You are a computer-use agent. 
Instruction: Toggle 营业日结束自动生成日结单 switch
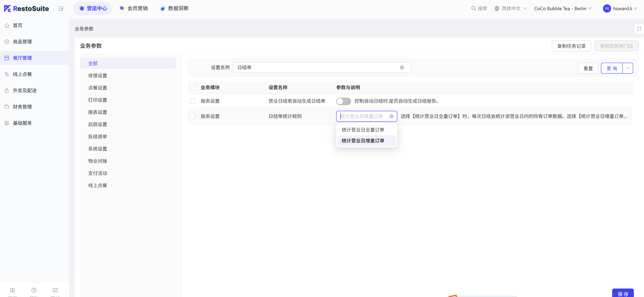tap(343, 101)
